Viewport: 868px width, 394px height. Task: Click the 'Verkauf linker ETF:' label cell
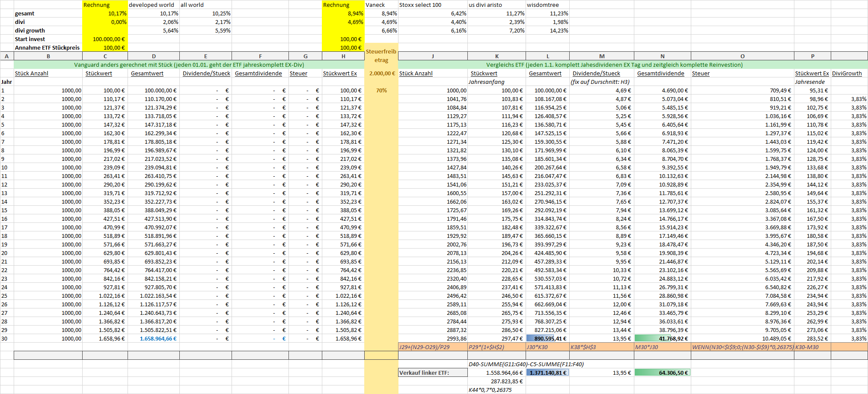(x=432, y=373)
